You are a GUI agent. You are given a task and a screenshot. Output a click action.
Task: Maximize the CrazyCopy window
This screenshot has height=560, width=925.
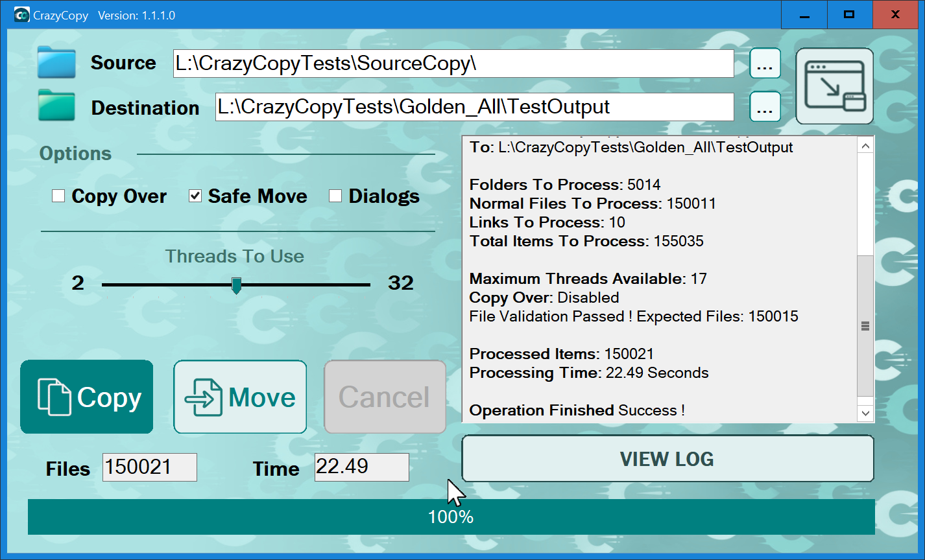[849, 14]
